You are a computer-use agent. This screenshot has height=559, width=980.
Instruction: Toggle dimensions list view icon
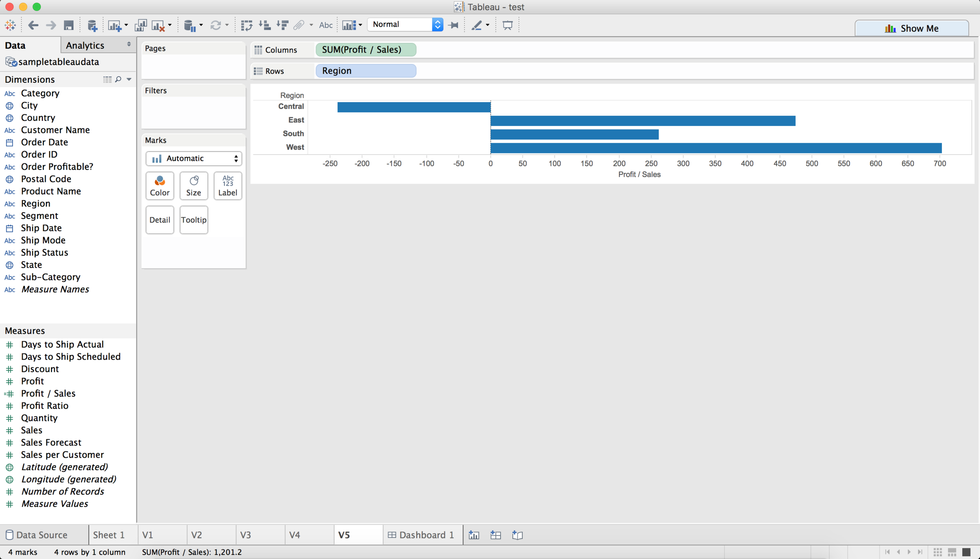coord(107,79)
